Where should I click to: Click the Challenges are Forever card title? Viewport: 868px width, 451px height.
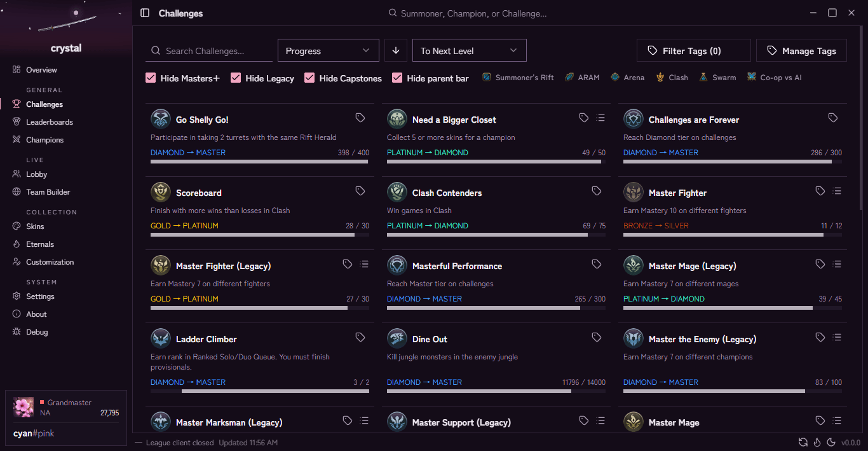coord(694,120)
